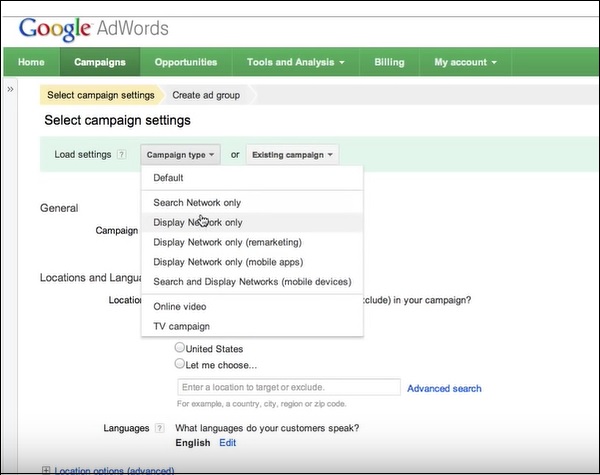Expand the left sidebar chevron
This screenshot has height=475, width=600.
point(10,90)
